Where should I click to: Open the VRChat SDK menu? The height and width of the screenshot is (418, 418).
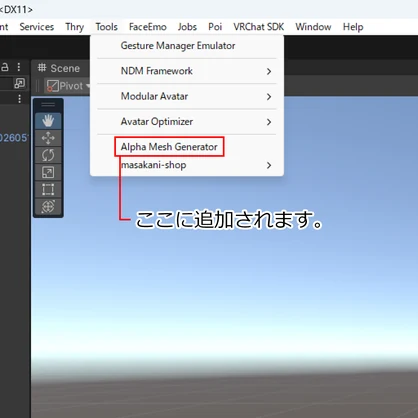(259, 27)
